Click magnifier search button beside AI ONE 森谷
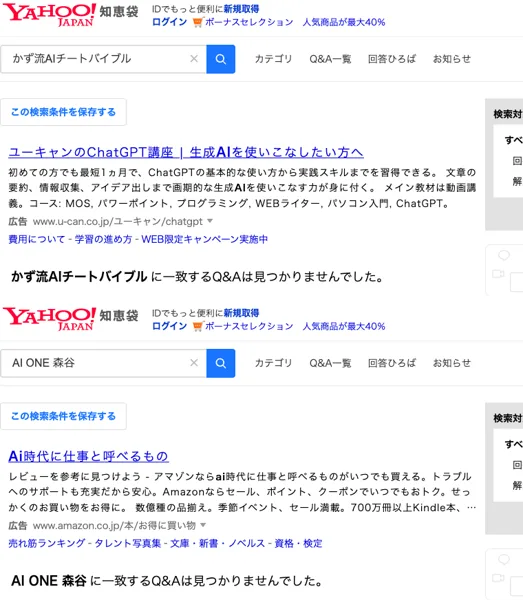The width and height of the screenshot is (523, 600). tap(221, 363)
